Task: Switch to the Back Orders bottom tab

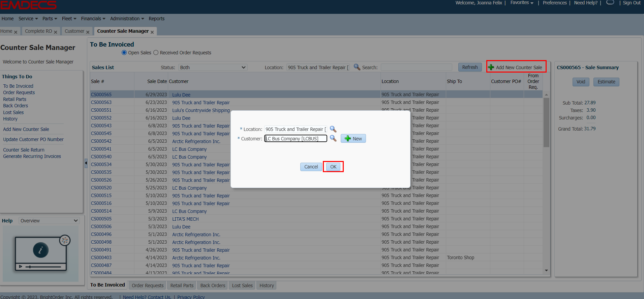Action: pos(213,286)
